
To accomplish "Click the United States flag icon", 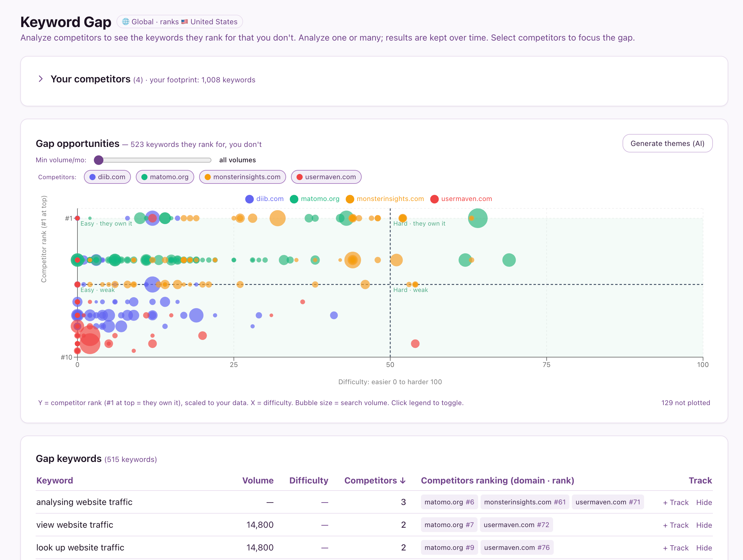I will [184, 22].
